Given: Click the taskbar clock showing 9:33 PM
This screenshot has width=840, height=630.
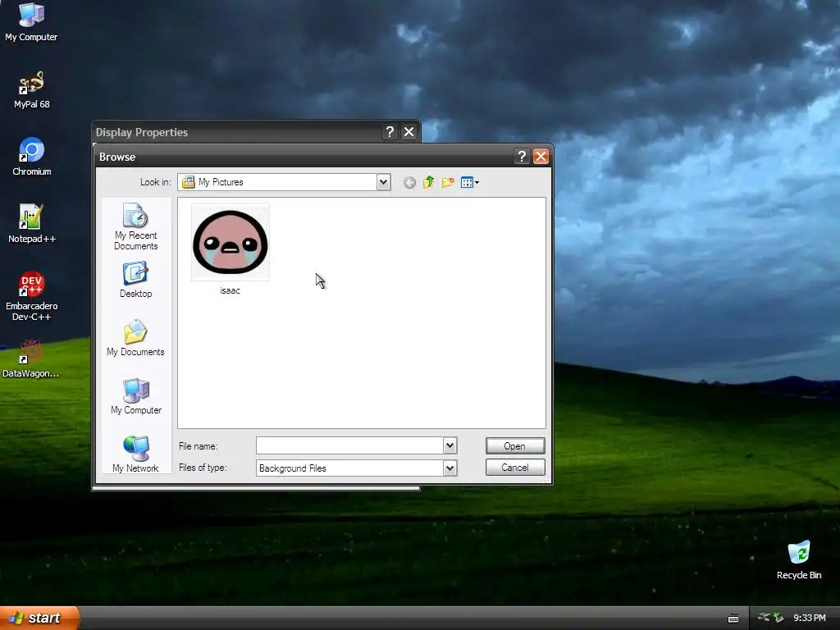Looking at the screenshot, I should pos(810,618).
